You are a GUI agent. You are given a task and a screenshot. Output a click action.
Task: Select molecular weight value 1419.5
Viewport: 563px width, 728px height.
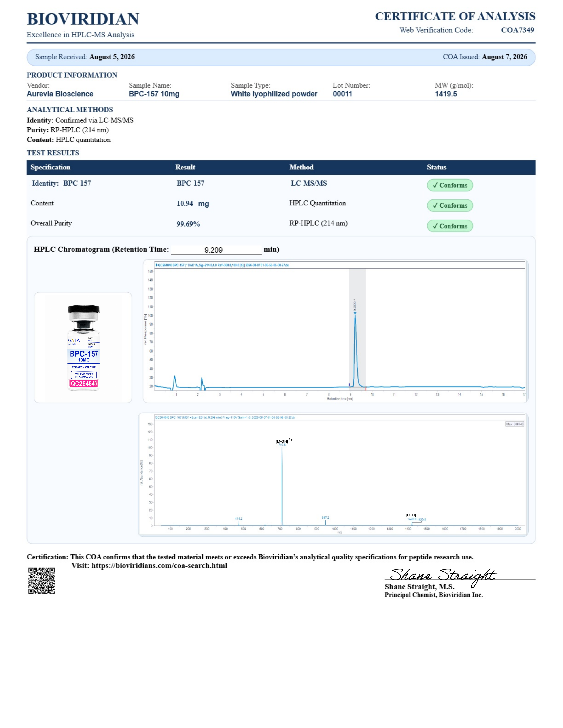(446, 94)
